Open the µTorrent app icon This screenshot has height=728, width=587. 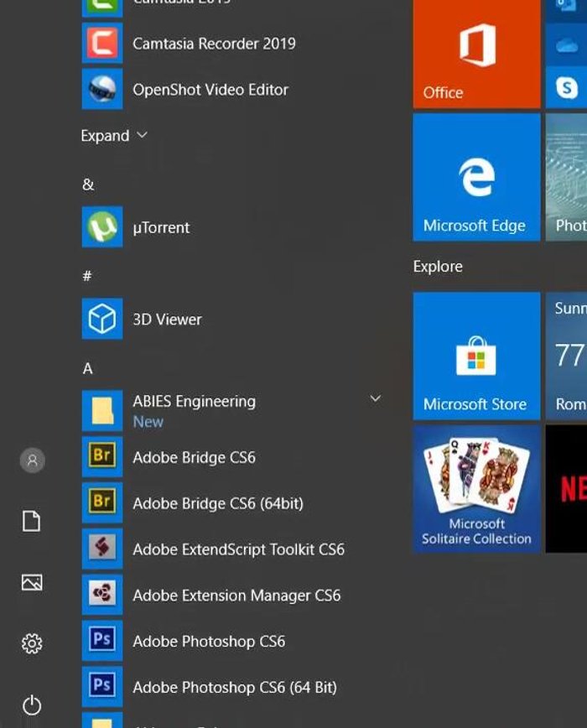(102, 227)
